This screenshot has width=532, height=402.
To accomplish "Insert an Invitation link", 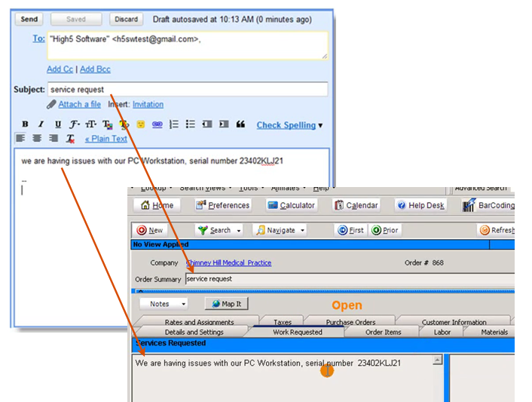I will pyautogui.click(x=148, y=104).
